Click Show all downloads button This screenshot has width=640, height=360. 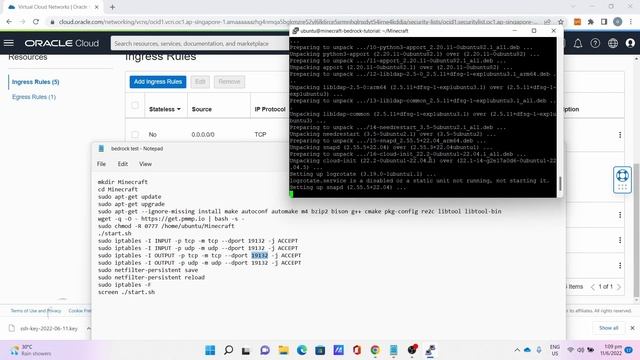pos(609,328)
